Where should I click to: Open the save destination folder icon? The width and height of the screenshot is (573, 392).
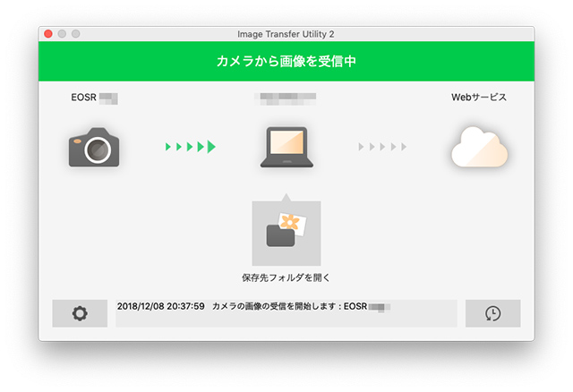[286, 233]
